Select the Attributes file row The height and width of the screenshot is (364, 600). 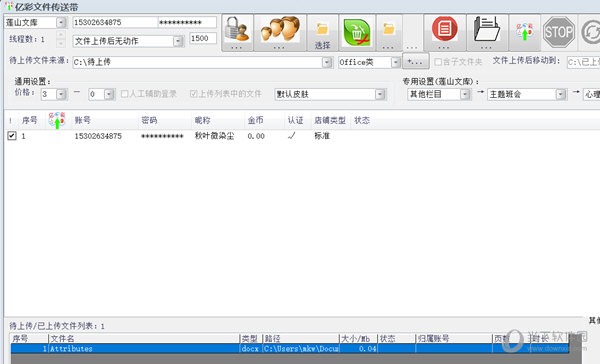(290, 348)
